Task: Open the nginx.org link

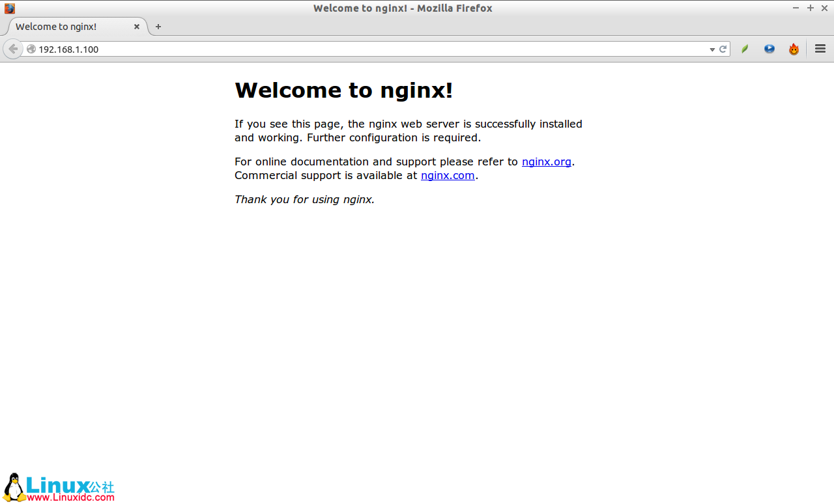Action: coord(546,161)
